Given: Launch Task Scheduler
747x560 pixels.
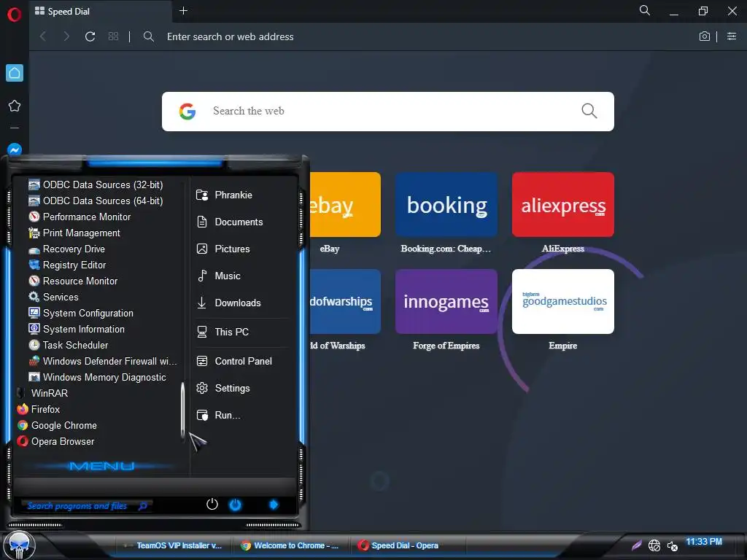Looking at the screenshot, I should click(x=68, y=345).
